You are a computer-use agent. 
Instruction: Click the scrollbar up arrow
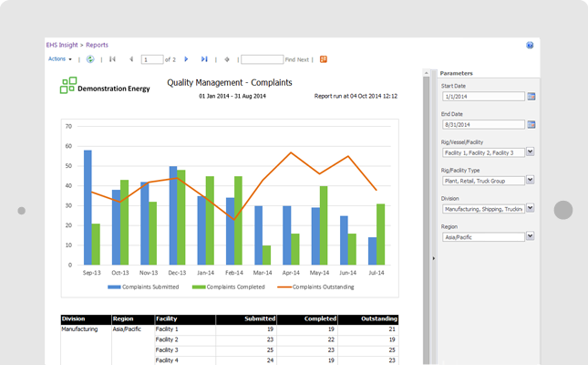(426, 73)
